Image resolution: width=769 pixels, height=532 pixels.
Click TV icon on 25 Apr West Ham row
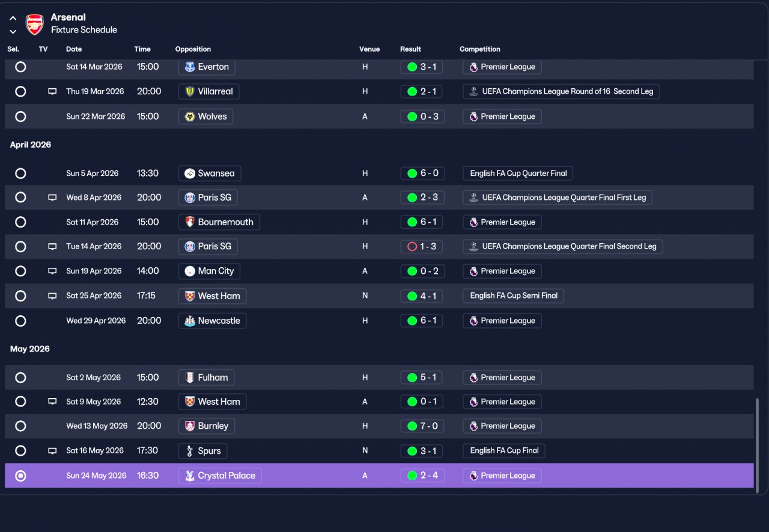(52, 296)
